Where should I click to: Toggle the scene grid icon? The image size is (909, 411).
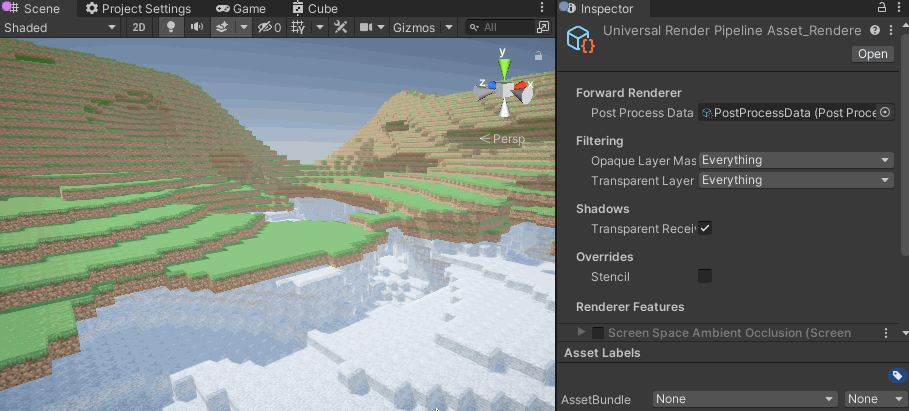[x=298, y=27]
